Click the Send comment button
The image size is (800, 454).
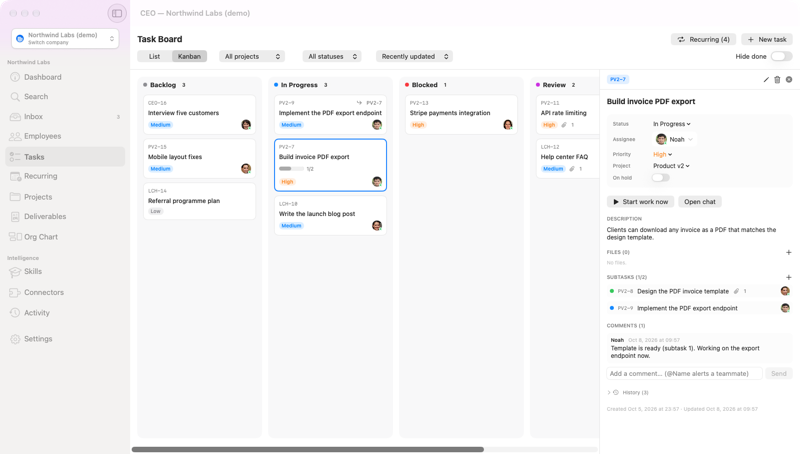click(x=779, y=374)
